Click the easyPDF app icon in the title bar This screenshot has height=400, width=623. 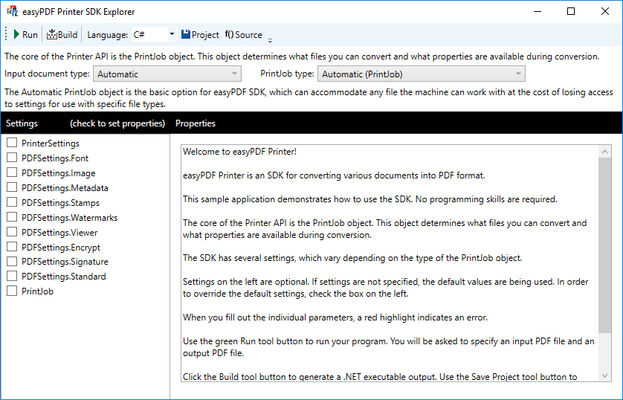(13, 11)
